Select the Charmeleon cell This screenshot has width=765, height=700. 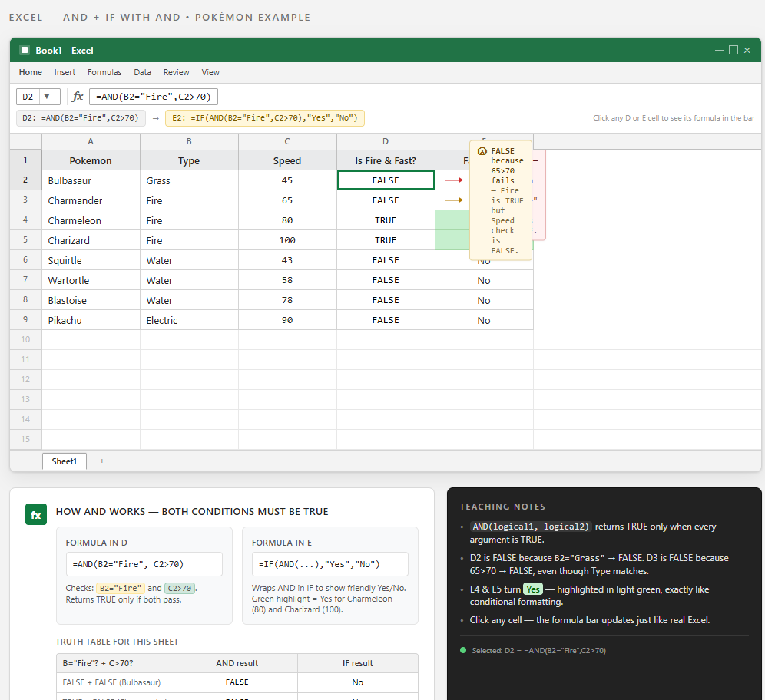(91, 220)
